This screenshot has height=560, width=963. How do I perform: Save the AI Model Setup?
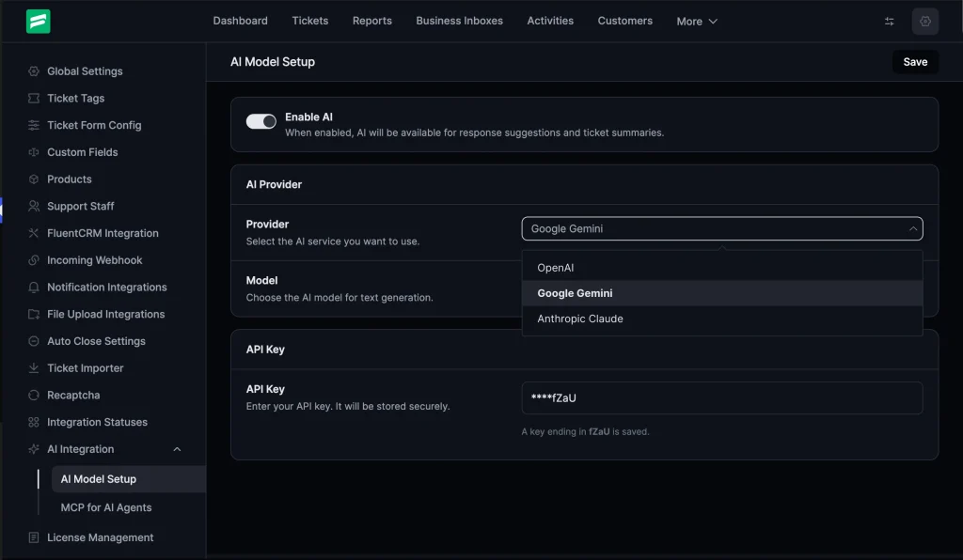pos(915,62)
